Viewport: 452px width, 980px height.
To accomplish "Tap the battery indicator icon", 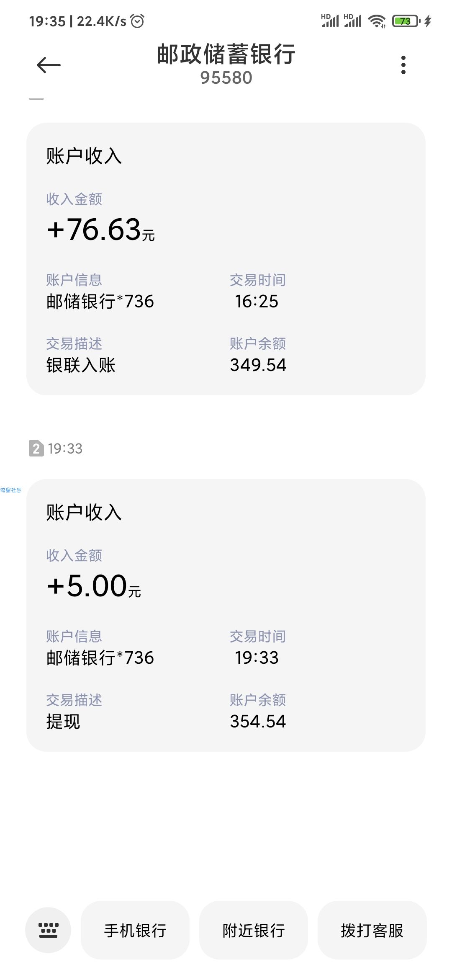I will pyautogui.click(x=406, y=21).
